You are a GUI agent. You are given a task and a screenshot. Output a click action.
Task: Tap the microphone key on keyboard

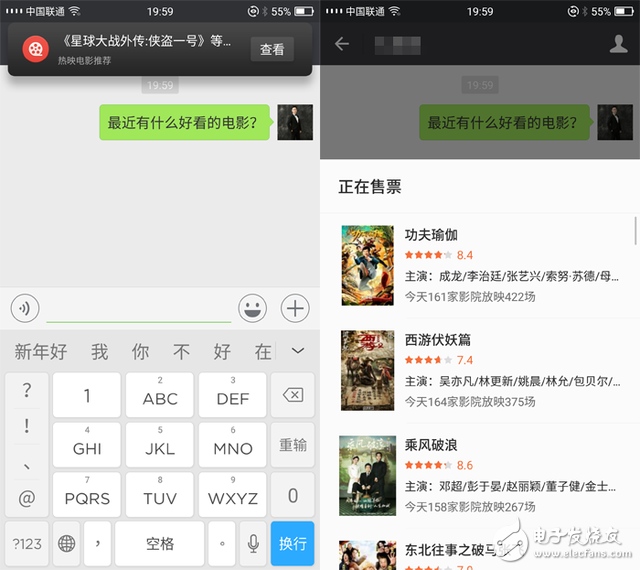pyautogui.click(x=253, y=544)
